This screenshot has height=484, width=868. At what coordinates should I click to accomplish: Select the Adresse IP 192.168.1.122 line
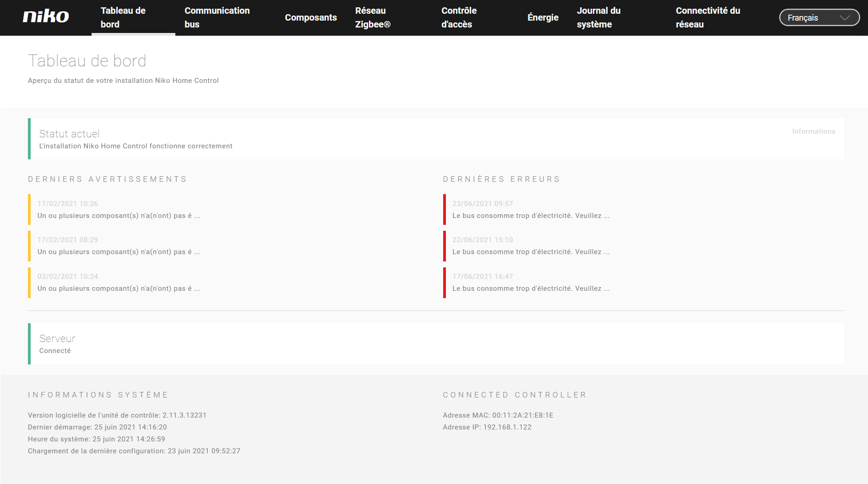tap(487, 427)
